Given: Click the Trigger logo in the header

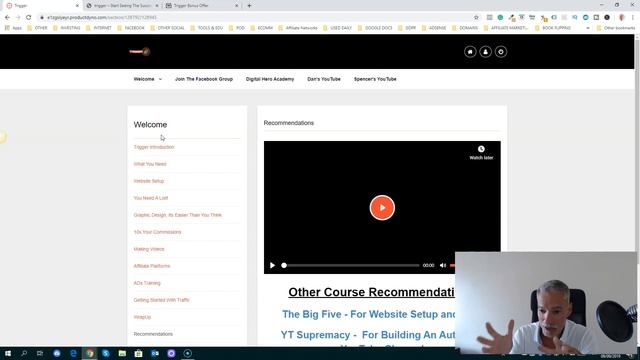Looking at the screenshot, I should pyautogui.click(x=140, y=51).
